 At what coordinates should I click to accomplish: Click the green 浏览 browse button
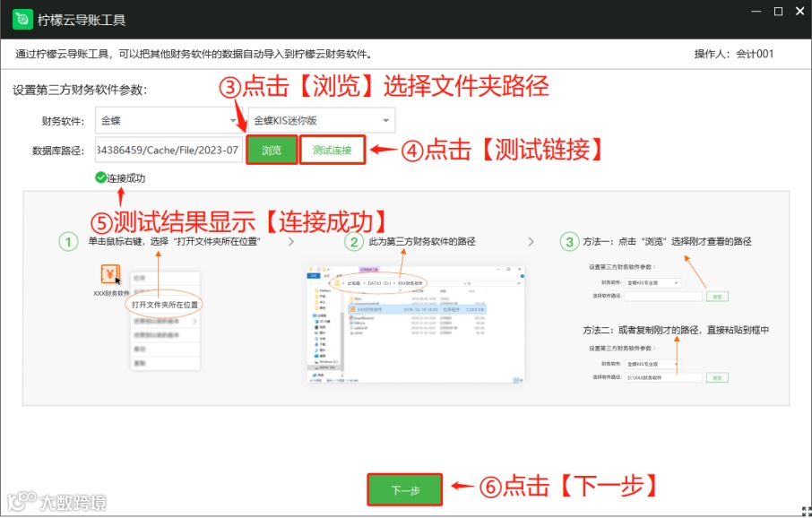(x=272, y=151)
